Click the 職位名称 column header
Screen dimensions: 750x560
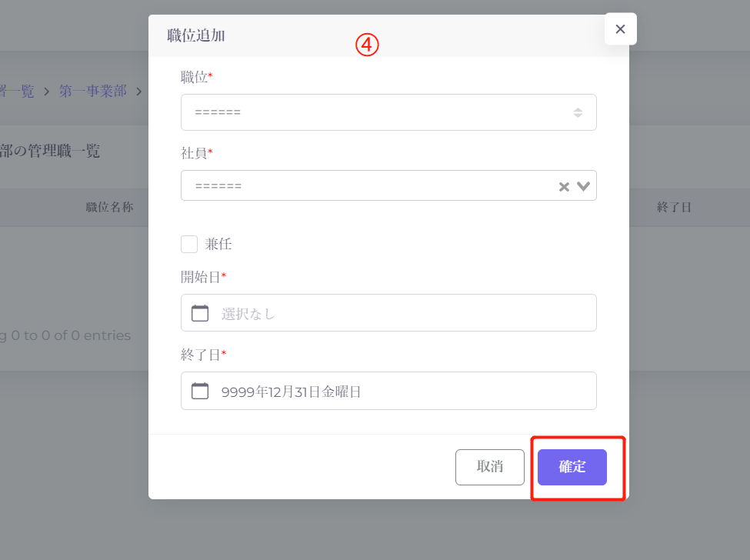[109, 207]
